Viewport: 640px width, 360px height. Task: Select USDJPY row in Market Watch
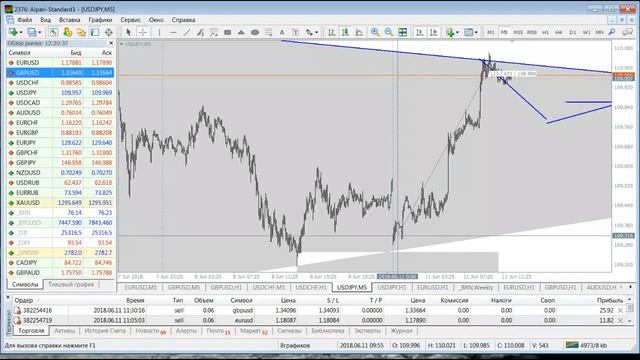tap(60, 93)
